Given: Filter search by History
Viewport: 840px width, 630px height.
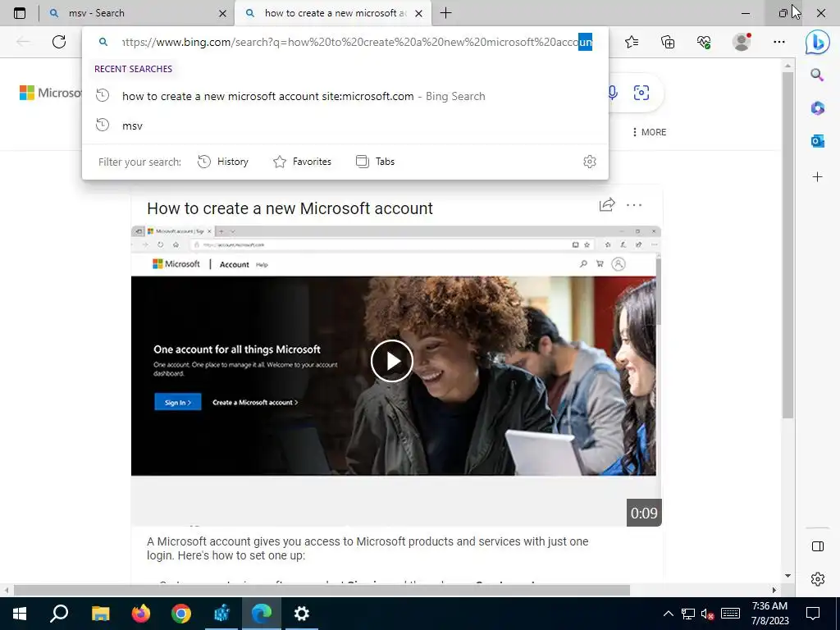Looking at the screenshot, I should click(x=223, y=162).
